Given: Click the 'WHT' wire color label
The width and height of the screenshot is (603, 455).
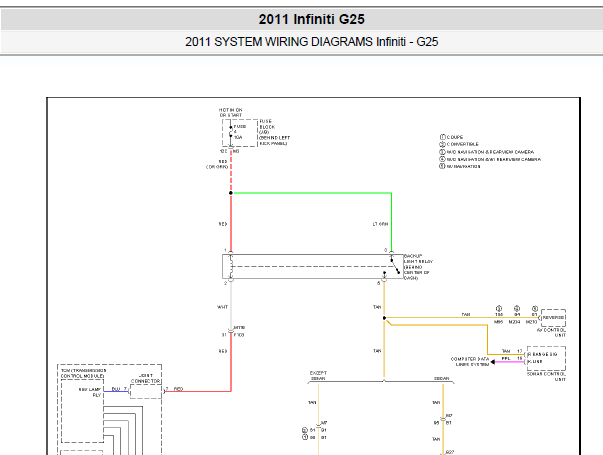Looking at the screenshot, I should 222,307.
